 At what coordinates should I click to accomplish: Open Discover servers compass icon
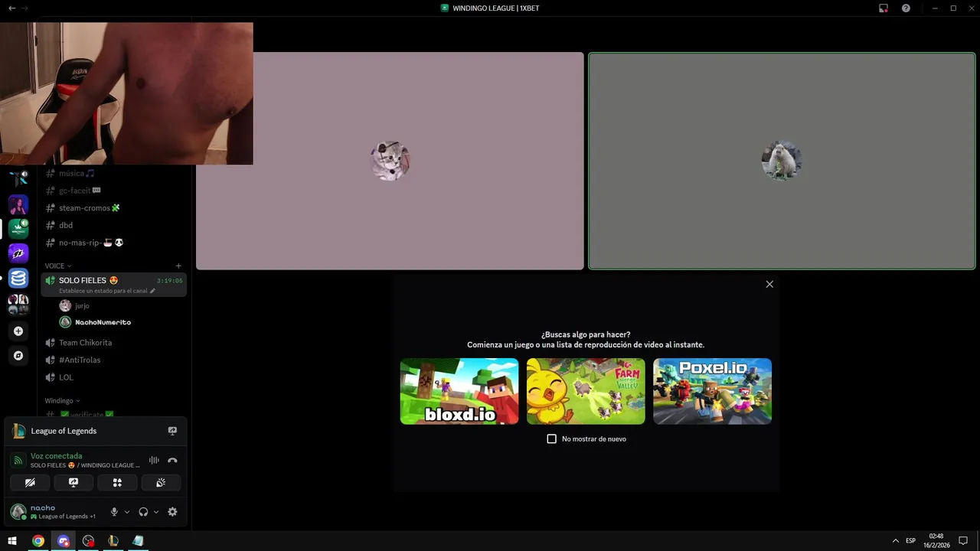coord(18,356)
